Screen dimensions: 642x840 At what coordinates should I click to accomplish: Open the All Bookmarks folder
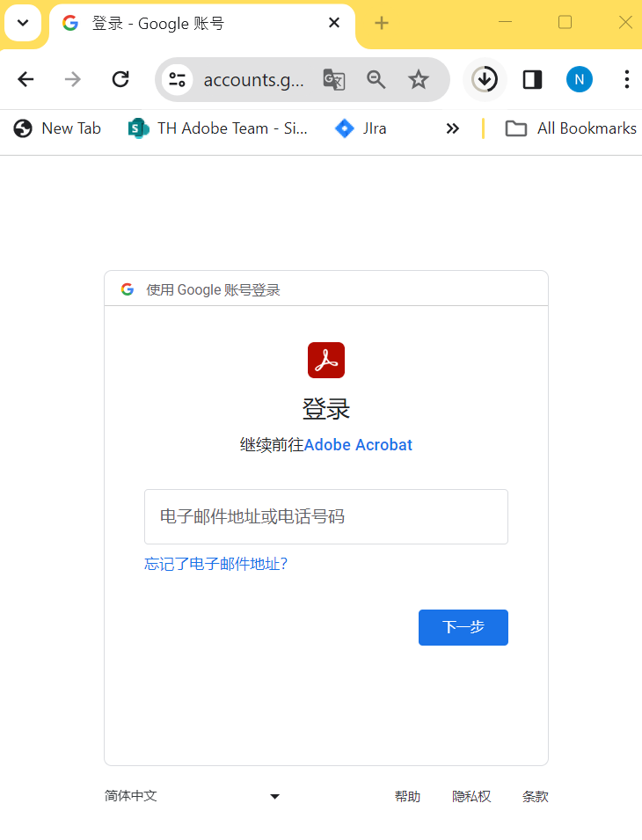tap(571, 128)
